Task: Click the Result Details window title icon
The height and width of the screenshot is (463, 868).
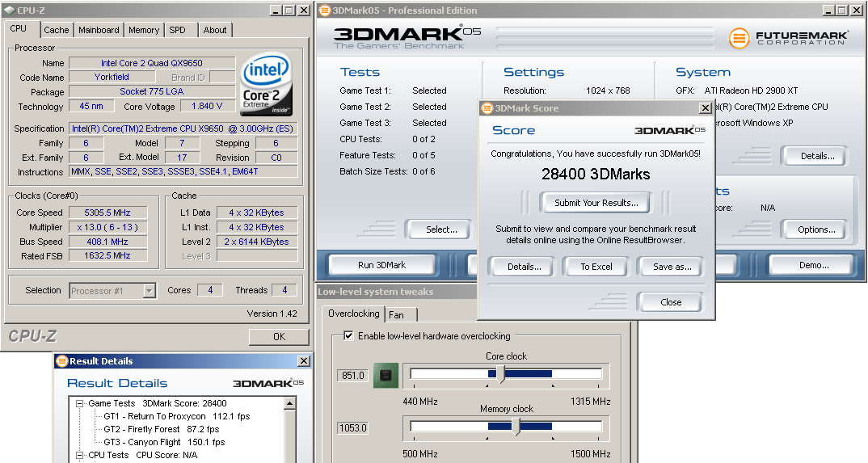Action: [x=62, y=360]
